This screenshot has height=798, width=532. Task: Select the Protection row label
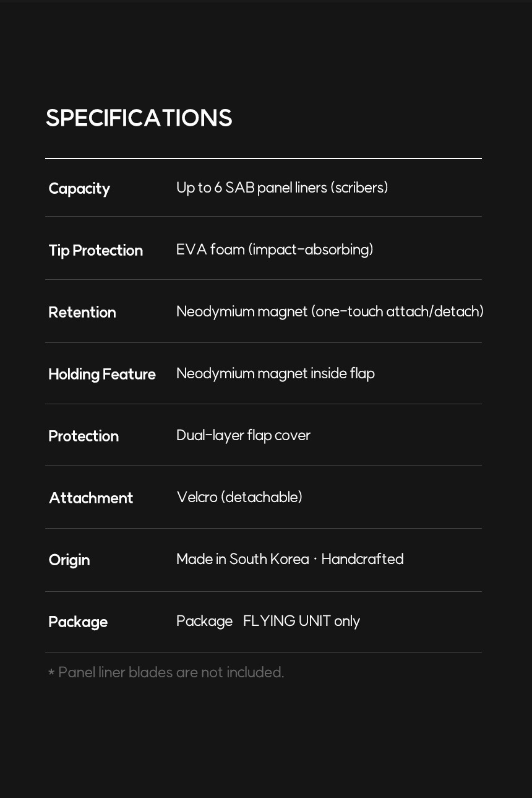point(84,436)
